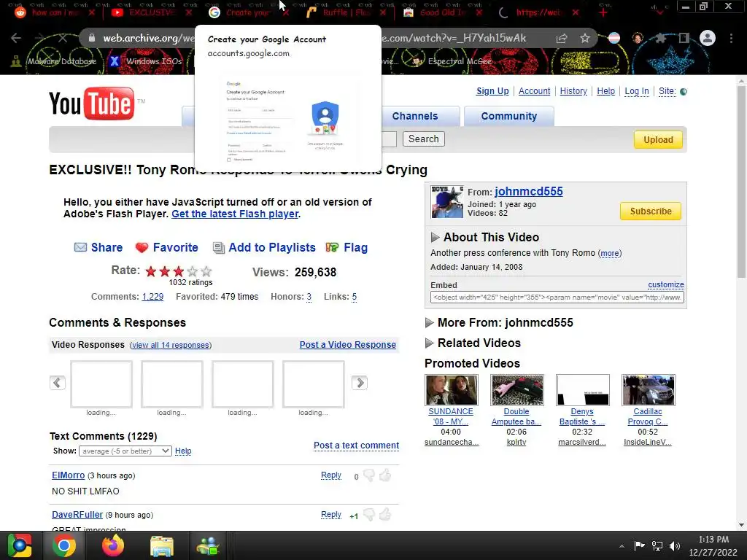Go back using browser back arrow
Image resolution: width=747 pixels, height=560 pixels.
pyautogui.click(x=16, y=38)
